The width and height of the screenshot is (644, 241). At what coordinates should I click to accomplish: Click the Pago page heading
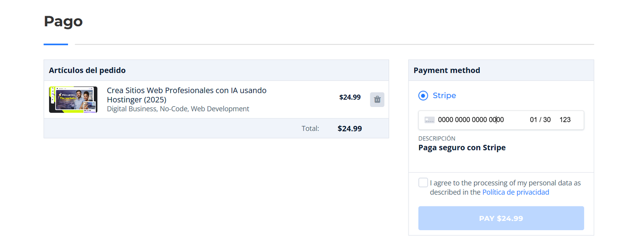point(63,21)
